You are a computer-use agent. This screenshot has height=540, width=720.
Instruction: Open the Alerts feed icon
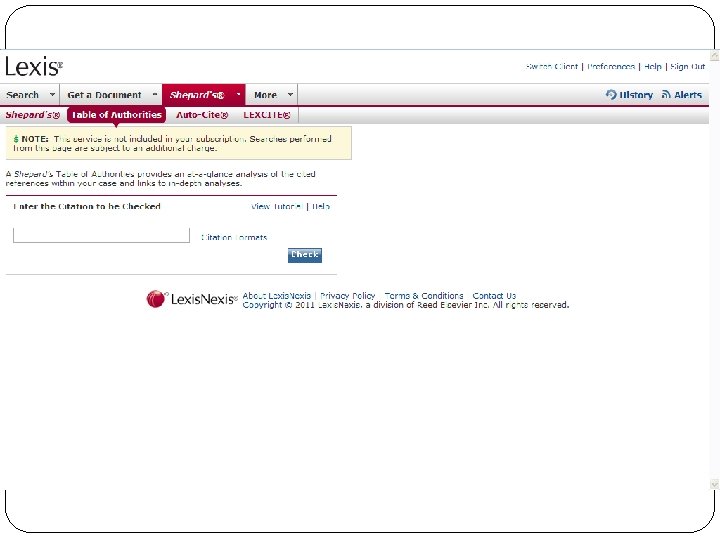[666, 95]
